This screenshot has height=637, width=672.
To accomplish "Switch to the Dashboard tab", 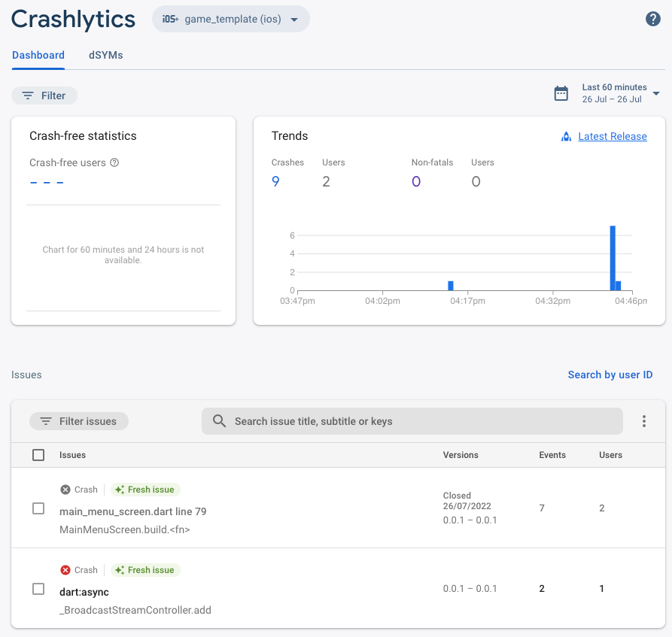I will pyautogui.click(x=38, y=55).
